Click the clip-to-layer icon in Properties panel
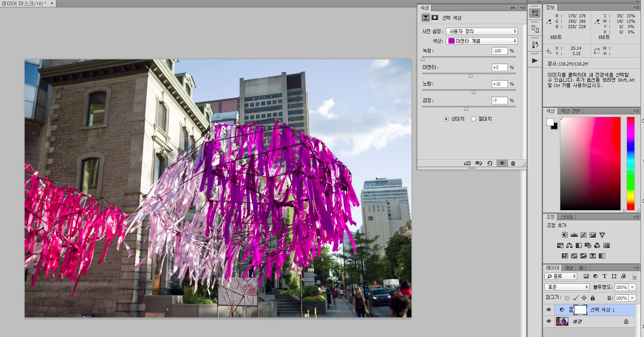 467,163
